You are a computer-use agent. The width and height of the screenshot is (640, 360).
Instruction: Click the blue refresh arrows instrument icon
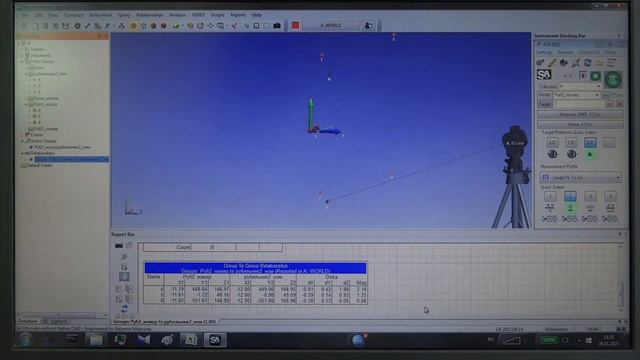pyautogui.click(x=587, y=63)
